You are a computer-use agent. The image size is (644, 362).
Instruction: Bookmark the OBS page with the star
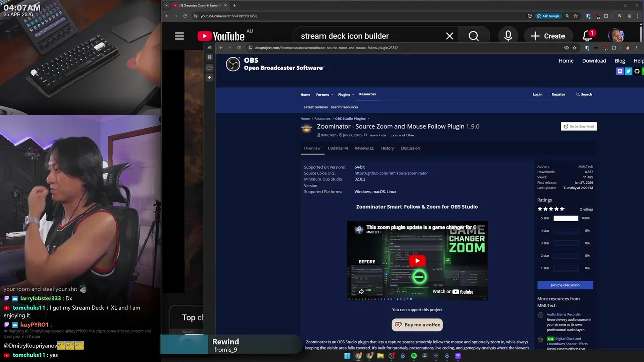click(x=574, y=48)
